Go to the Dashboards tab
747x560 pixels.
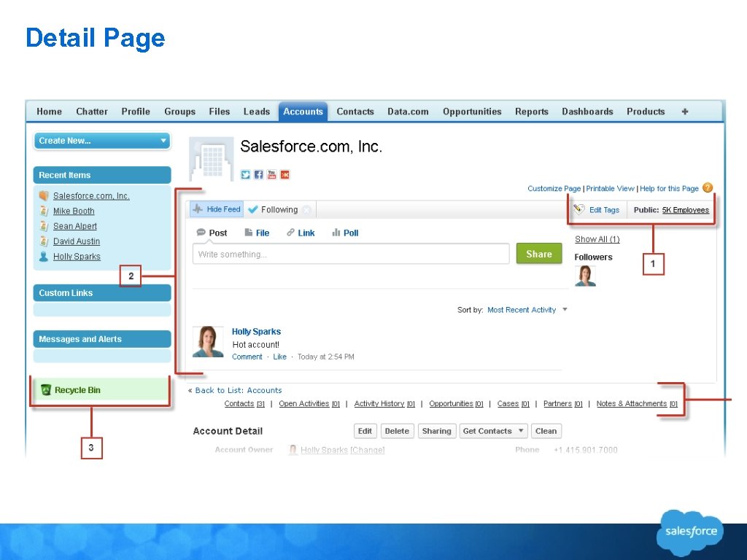point(587,112)
